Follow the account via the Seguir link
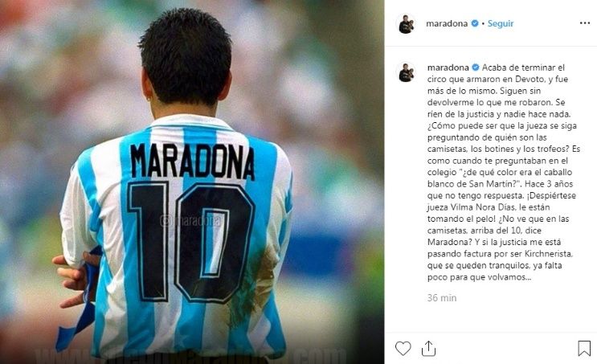The image size is (597, 364). click(x=501, y=23)
